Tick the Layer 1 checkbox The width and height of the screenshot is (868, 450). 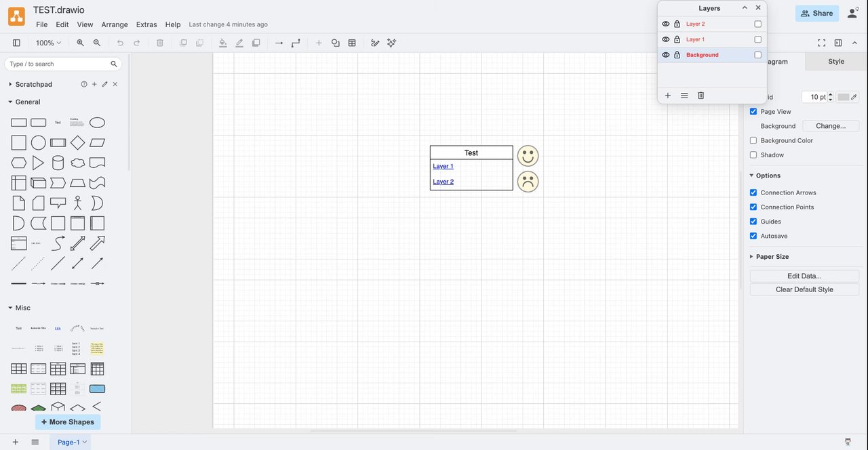point(758,39)
